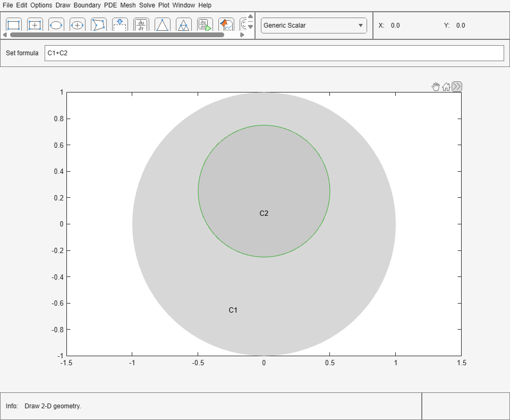This screenshot has height=420, width=510.
Task: Initialize the mesh with the triangle icon
Action: 162,24
